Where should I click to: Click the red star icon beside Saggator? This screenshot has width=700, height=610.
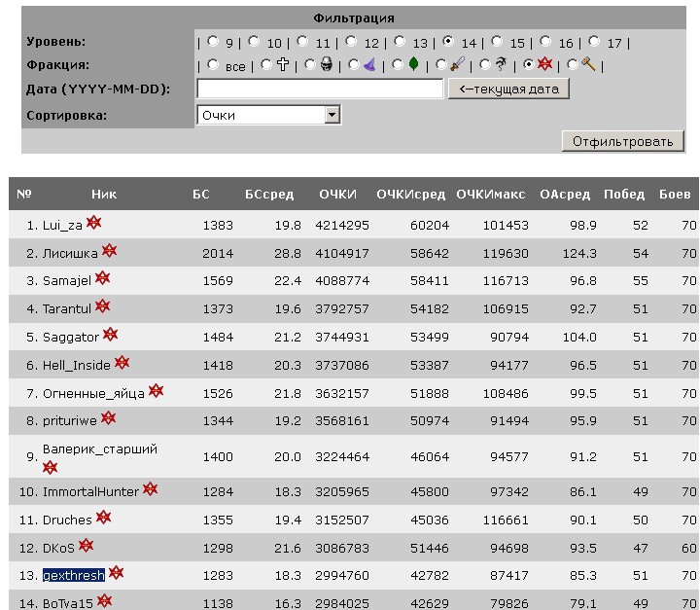pos(110,335)
